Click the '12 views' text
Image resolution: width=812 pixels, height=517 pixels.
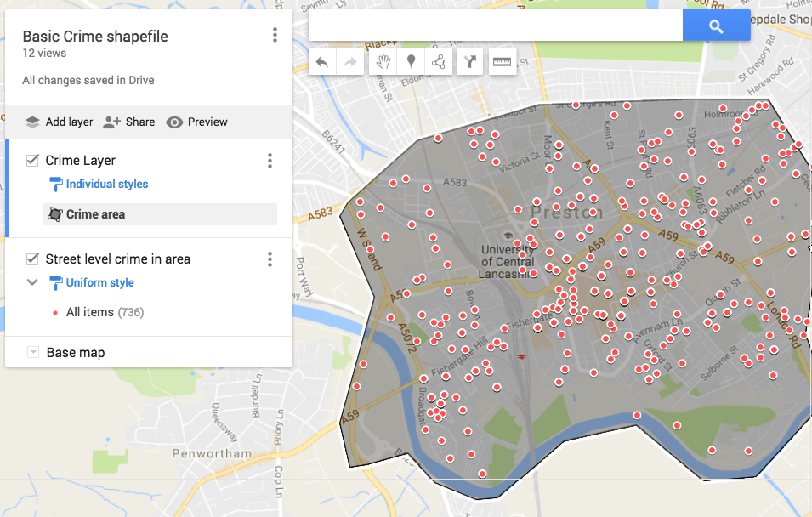point(44,53)
